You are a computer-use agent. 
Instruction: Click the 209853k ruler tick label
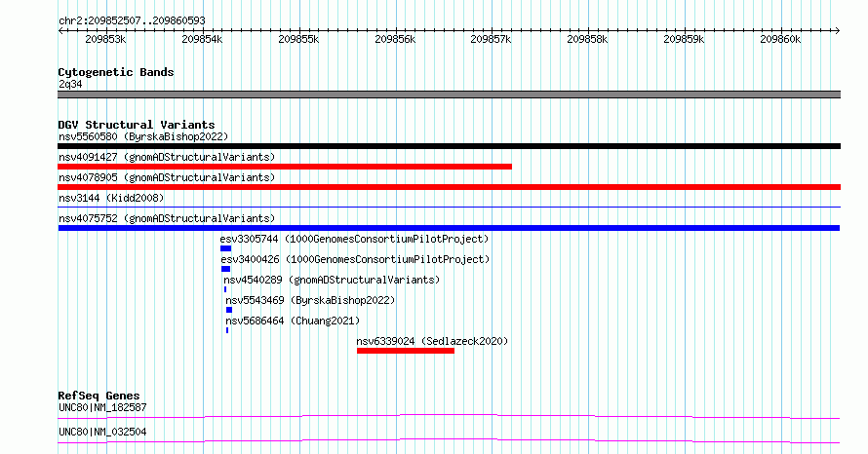(x=105, y=39)
